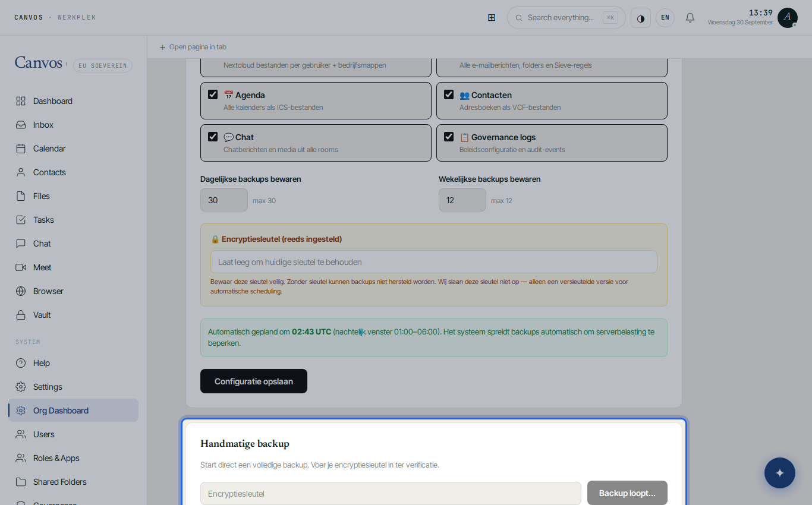Screen dimensions: 812x505
Task: Open the apps grid icon in header
Action: (492, 18)
